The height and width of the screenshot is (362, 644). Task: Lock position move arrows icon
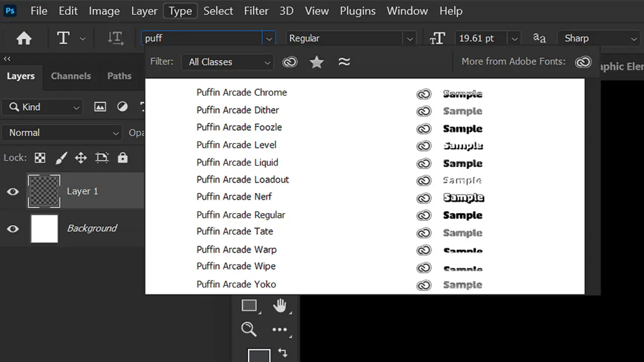(81, 158)
